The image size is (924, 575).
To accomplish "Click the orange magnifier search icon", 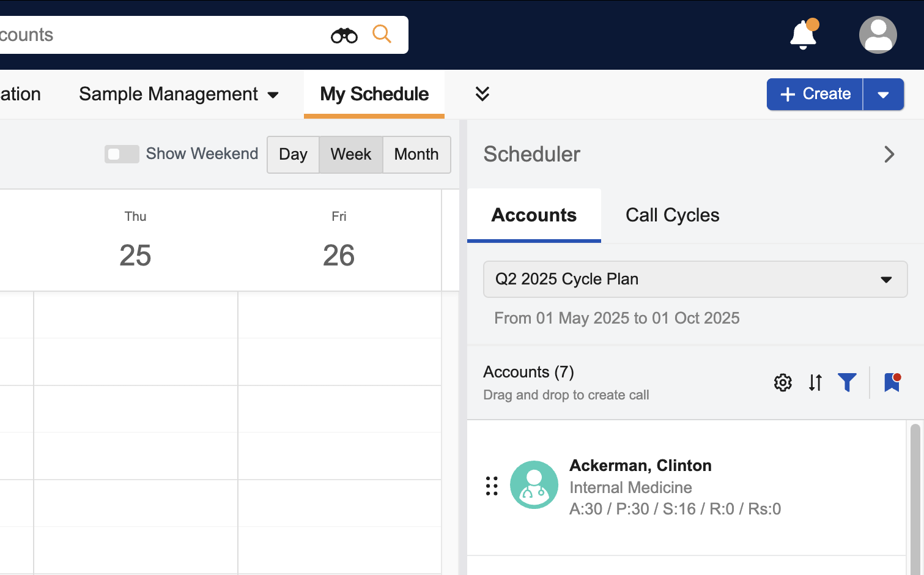I will pyautogui.click(x=382, y=34).
